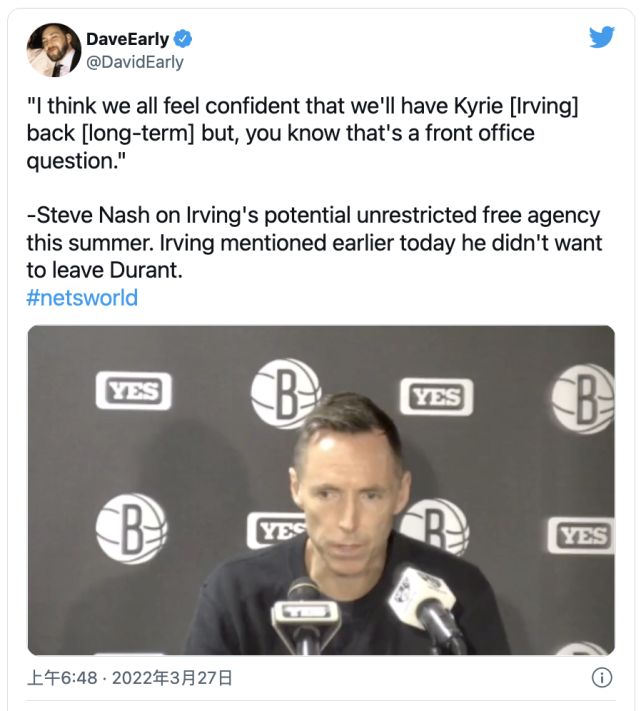Screen dimensions: 641x711
Task: Open the Steve Nash press conference photo
Action: (x=321, y=490)
